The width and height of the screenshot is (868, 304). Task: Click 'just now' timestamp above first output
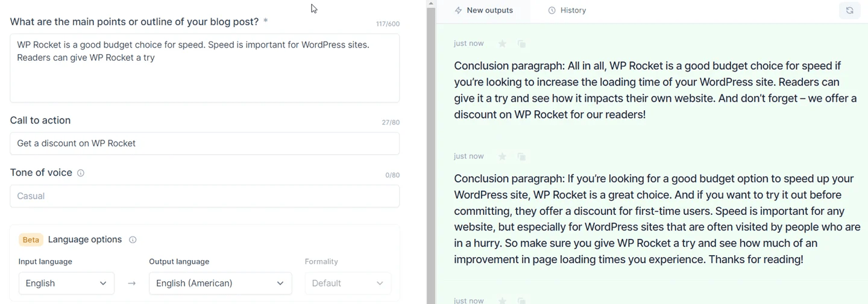(469, 43)
